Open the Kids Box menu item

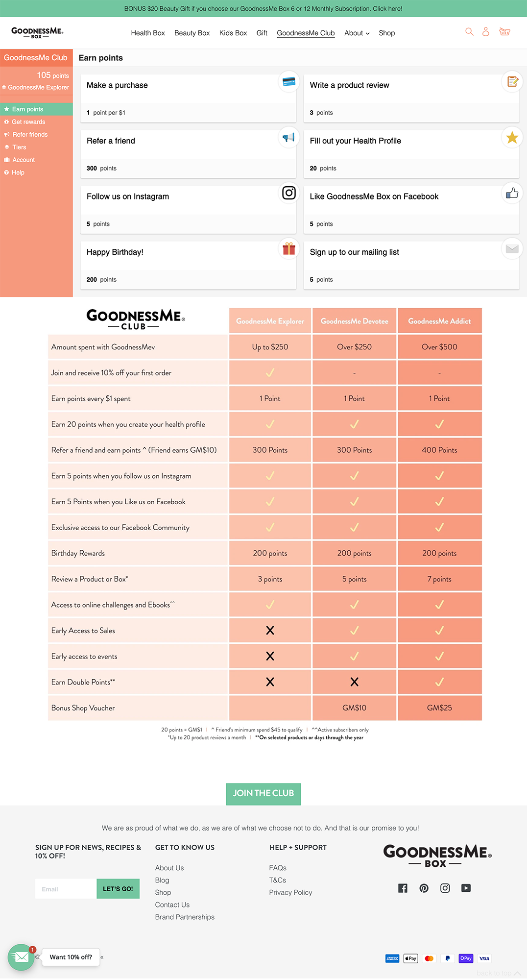click(233, 33)
